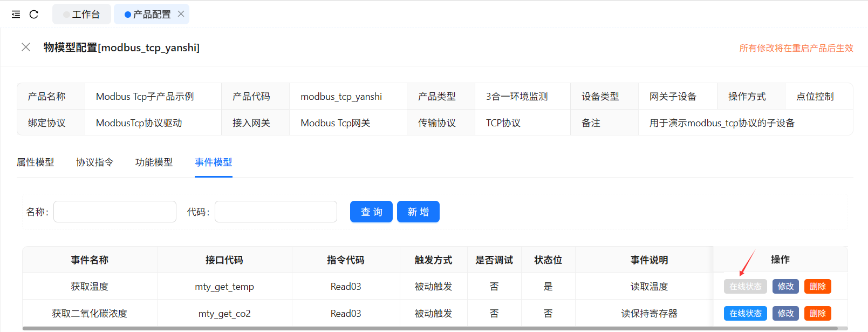
Task: Delete the 获取温度 event
Action: point(817,286)
